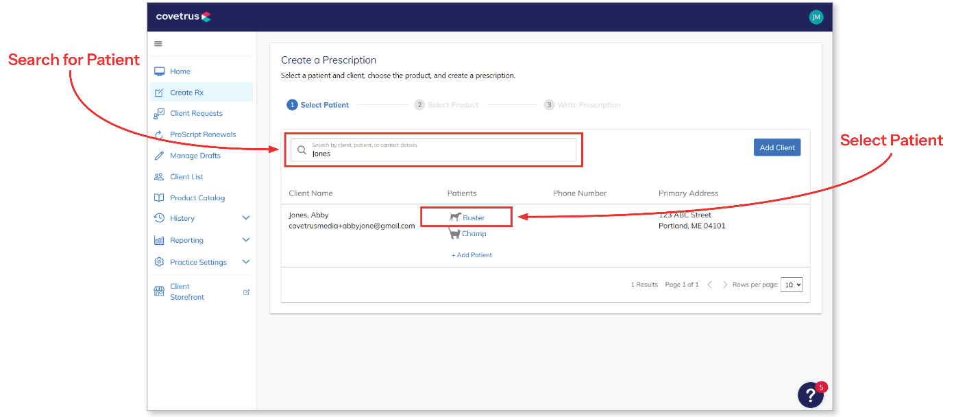This screenshot has height=417, width=980.
Task: Click the Covetrus logo
Action: coord(183,17)
